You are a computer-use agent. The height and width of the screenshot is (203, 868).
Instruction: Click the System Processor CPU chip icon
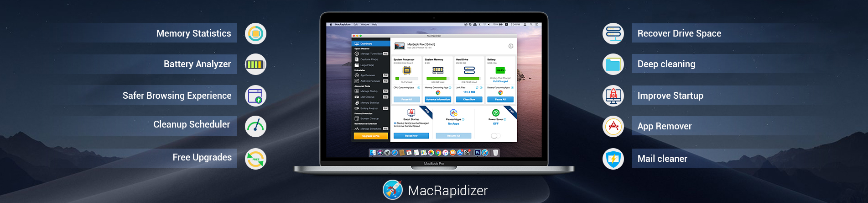pyautogui.click(x=406, y=70)
